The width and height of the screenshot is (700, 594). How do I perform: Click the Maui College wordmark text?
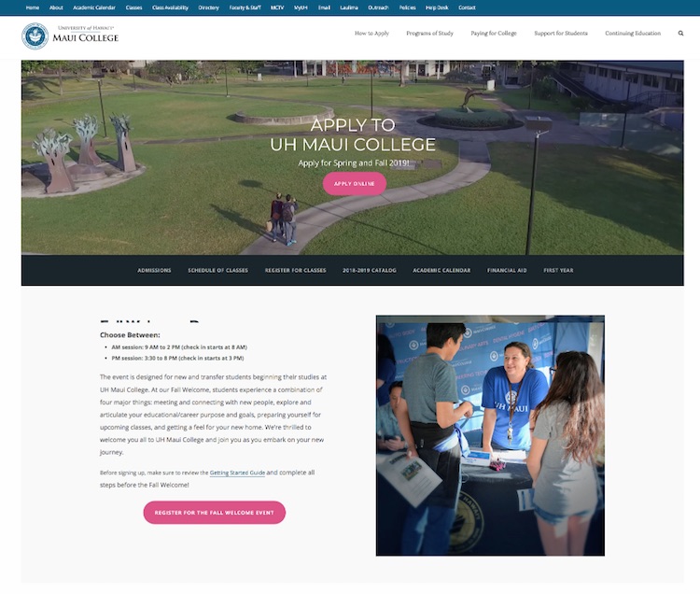pyautogui.click(x=85, y=38)
